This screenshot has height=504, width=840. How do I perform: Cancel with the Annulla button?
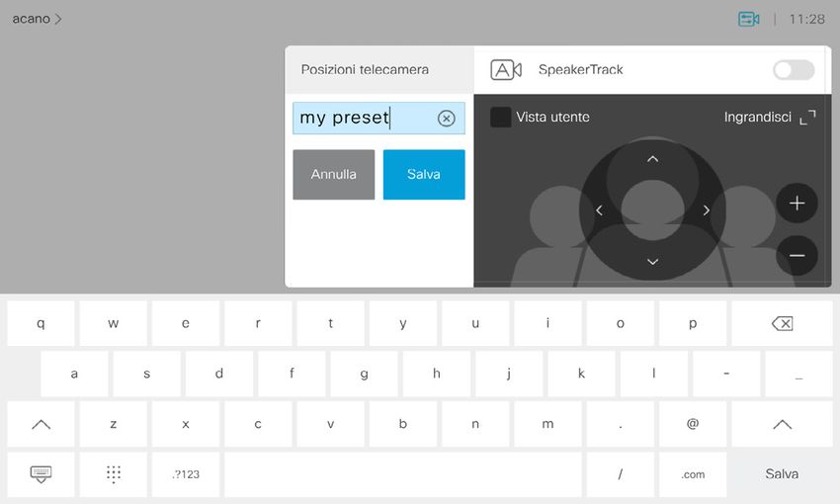click(x=334, y=175)
